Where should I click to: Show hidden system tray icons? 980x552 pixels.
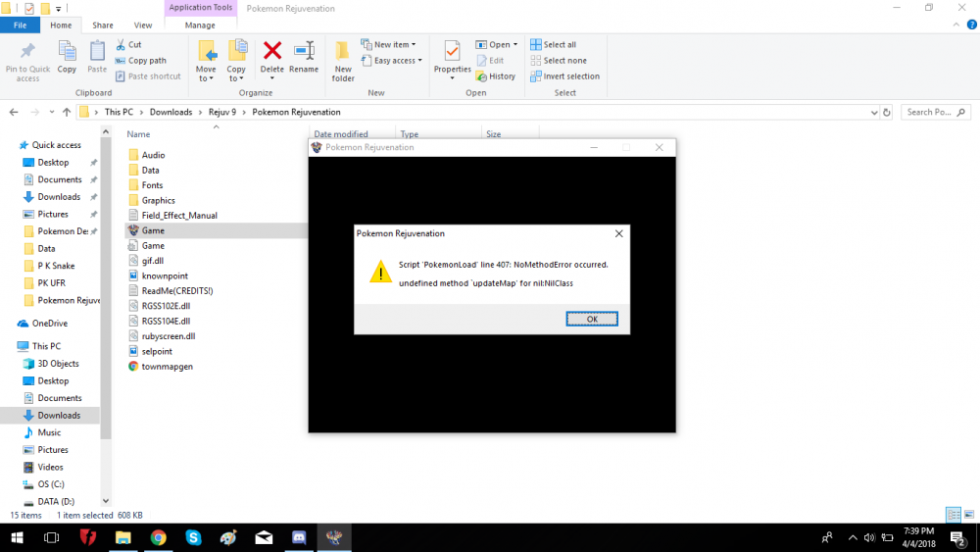853,537
